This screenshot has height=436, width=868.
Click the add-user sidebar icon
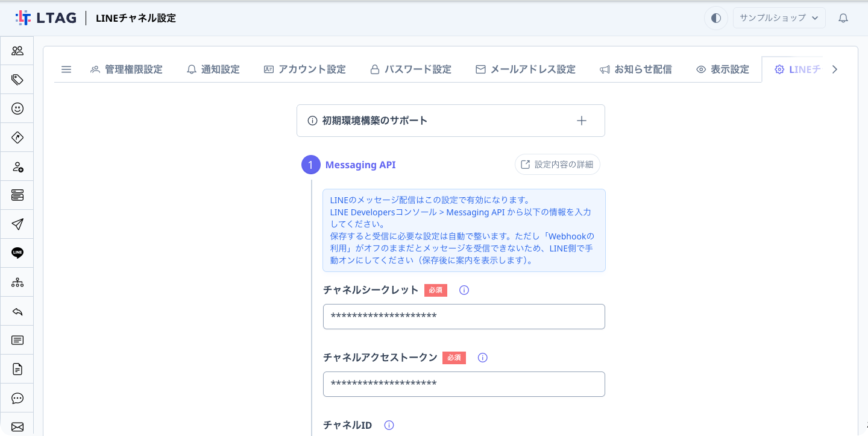point(17,166)
